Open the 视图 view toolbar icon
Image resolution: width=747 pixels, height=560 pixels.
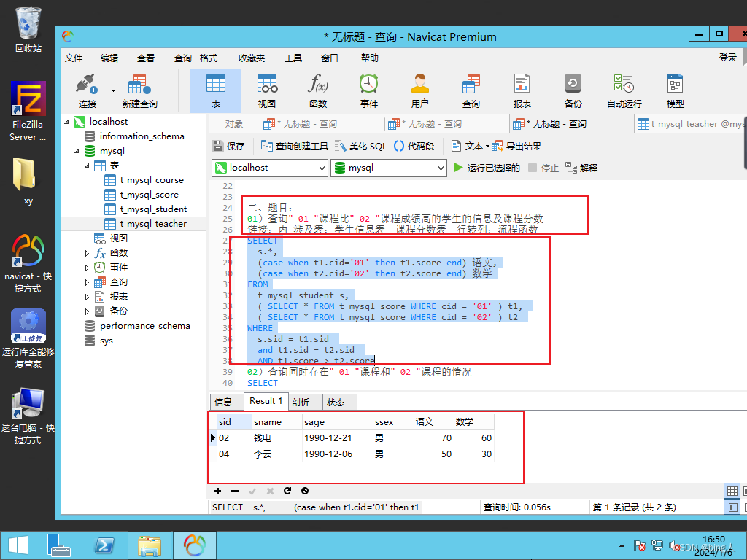pyautogui.click(x=267, y=91)
